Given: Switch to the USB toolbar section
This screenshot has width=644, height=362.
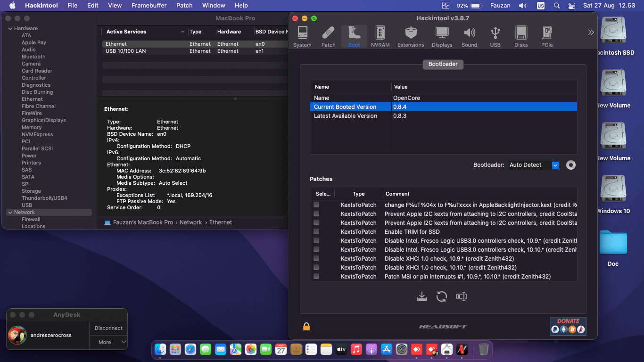Looking at the screenshot, I should point(495,36).
